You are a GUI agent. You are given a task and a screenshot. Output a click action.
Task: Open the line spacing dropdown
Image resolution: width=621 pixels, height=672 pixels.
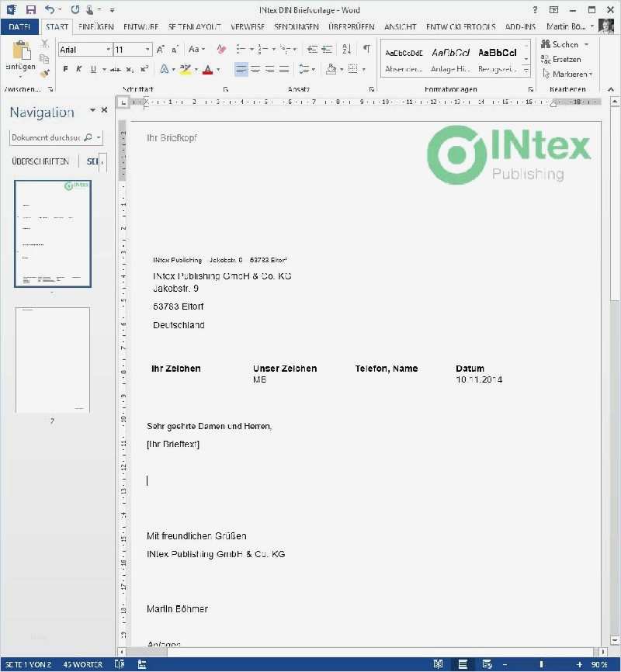[x=307, y=69]
